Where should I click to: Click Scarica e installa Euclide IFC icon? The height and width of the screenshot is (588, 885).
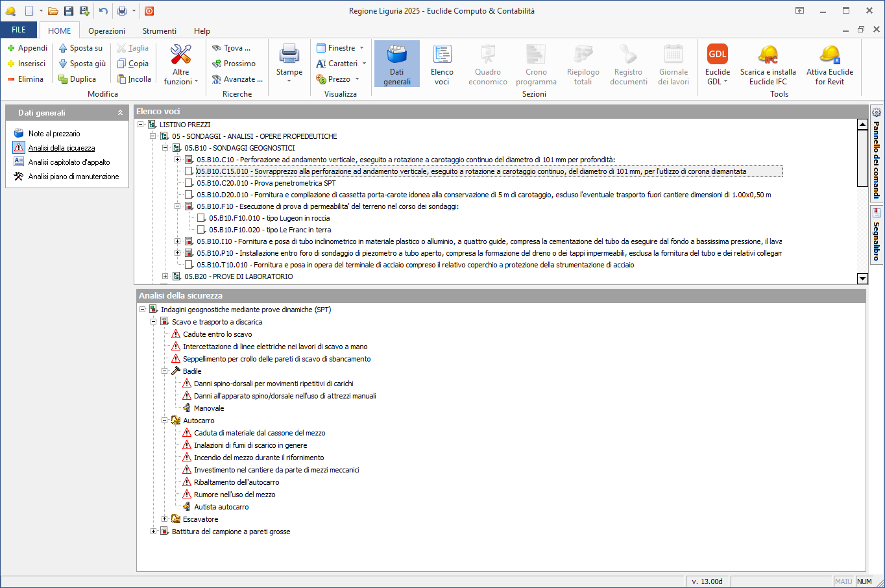pos(768,55)
